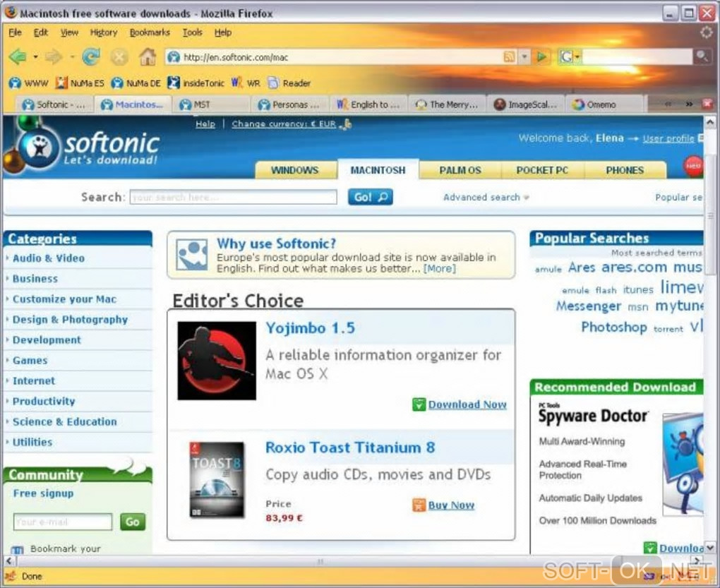Click the Stop loading icon

[119, 57]
